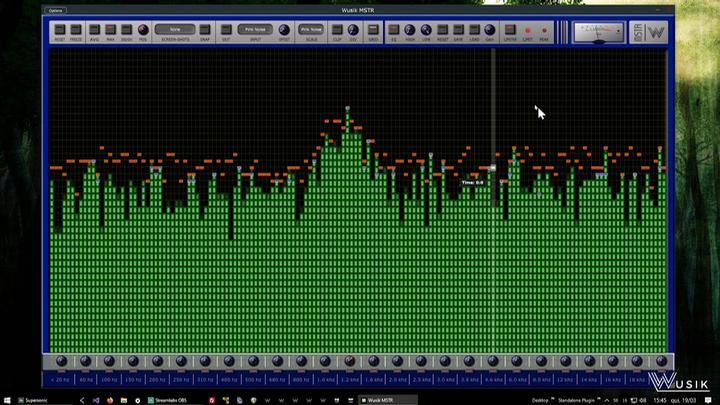
Task: Click the 400 hz band knob
Action: (x=229, y=361)
